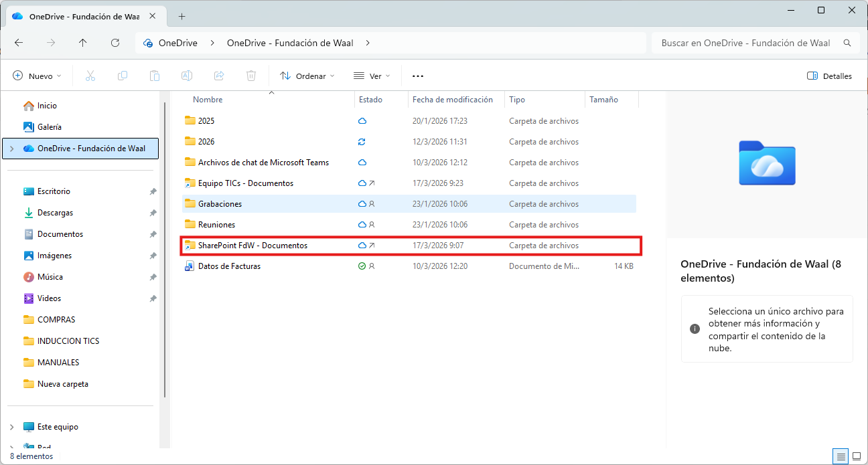The width and height of the screenshot is (868, 465).
Task: Click the pin icon next to Descargas
Action: click(153, 213)
